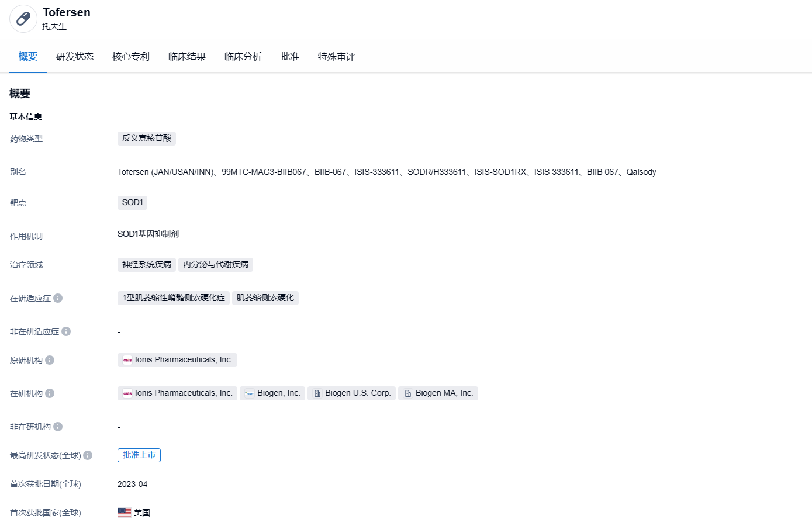Click info icon beside 在研机构

[x=50, y=393]
